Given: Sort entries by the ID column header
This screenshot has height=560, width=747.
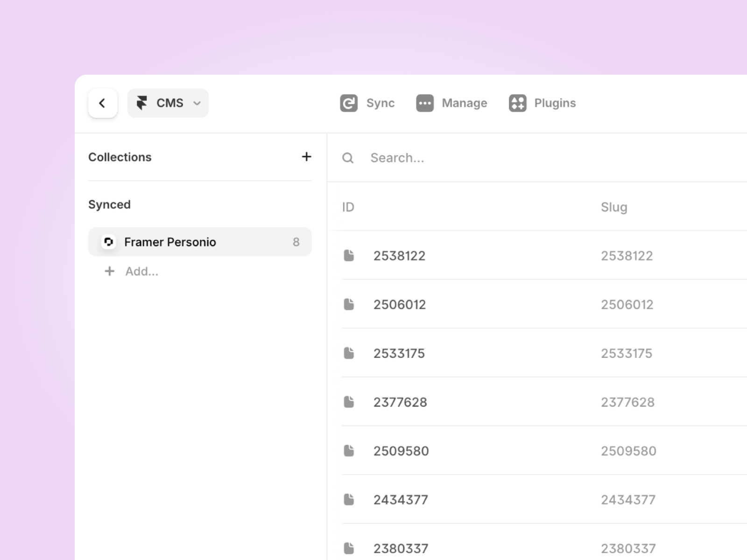Looking at the screenshot, I should [x=348, y=207].
